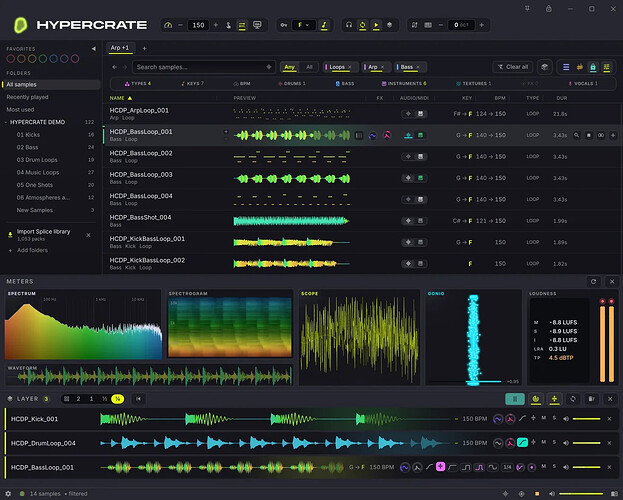Toggle the yellow autoplay play button
Image resolution: width=623 pixels, height=500 pixels.
[375, 25]
